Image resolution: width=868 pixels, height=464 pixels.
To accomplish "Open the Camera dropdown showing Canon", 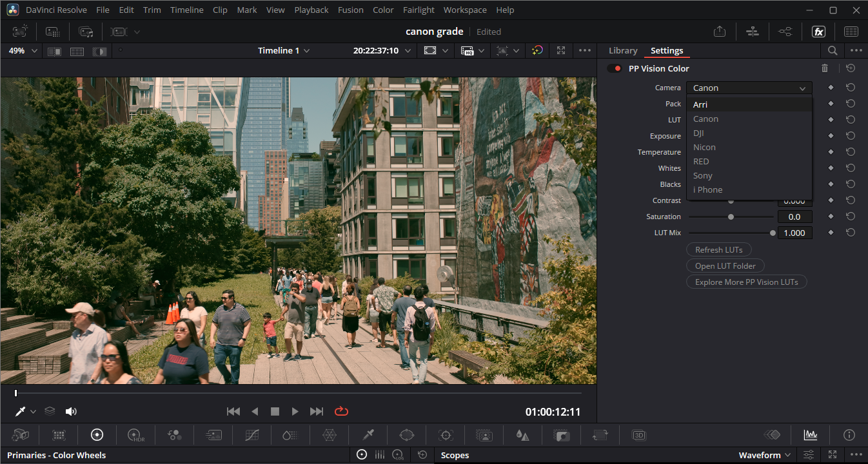I will [749, 88].
